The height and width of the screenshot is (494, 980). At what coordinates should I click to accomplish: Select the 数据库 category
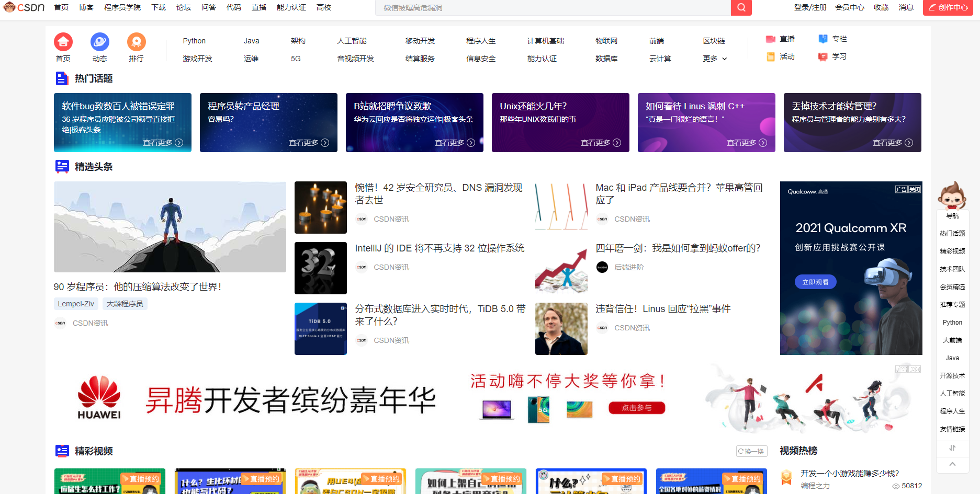pyautogui.click(x=606, y=59)
